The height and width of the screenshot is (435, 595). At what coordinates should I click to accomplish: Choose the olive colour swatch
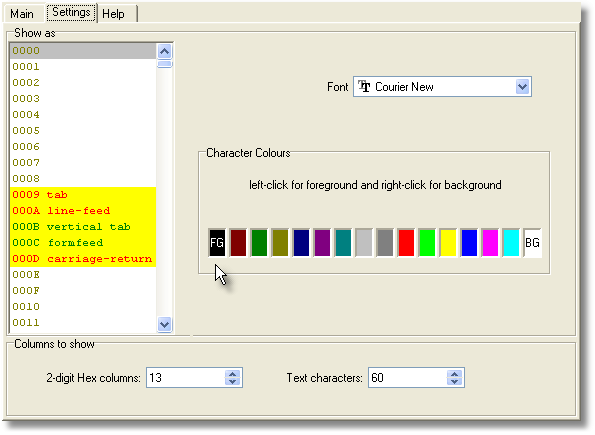280,243
